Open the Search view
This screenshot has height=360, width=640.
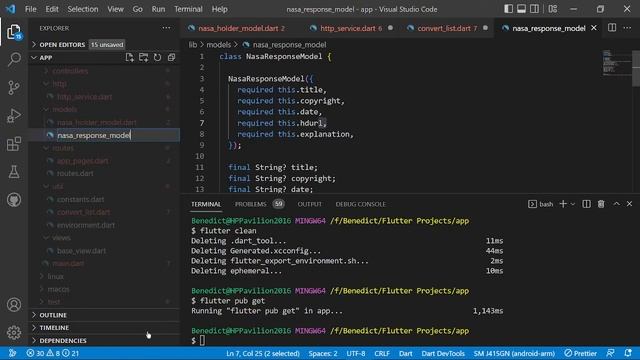[14, 60]
